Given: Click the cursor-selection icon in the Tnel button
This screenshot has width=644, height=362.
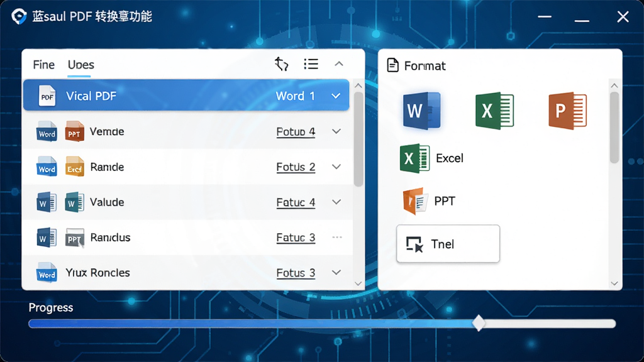Looking at the screenshot, I should [x=414, y=244].
